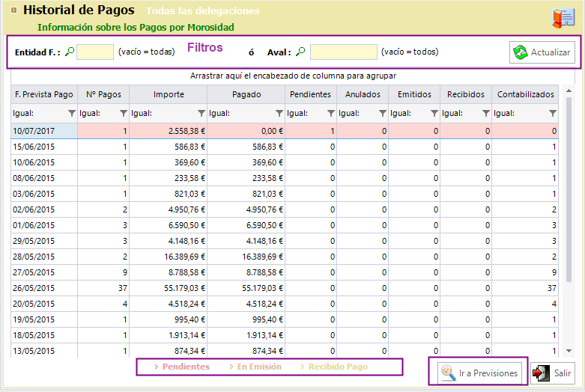Sort by F. Prevista Pago column header
This screenshot has width=585, height=392.
[44, 94]
